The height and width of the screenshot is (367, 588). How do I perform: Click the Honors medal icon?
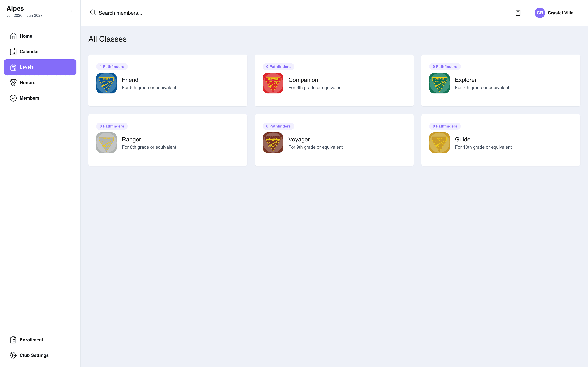[13, 82]
